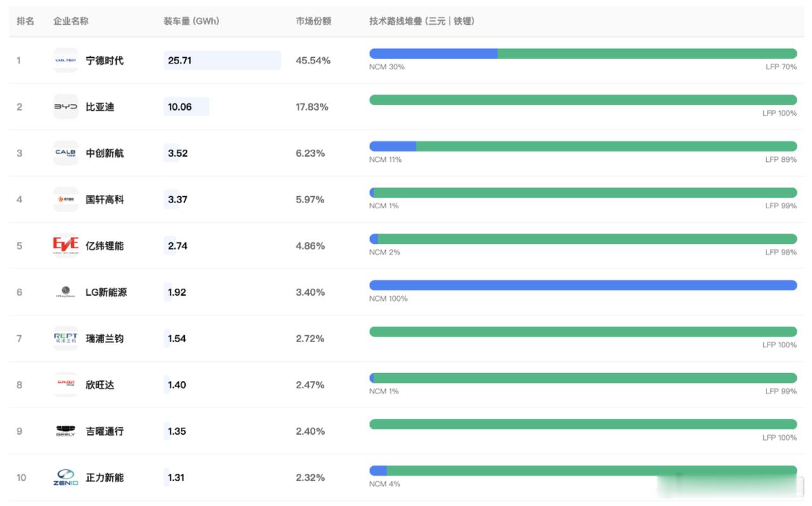Click the 技术路线堆叠 column header

422,21
